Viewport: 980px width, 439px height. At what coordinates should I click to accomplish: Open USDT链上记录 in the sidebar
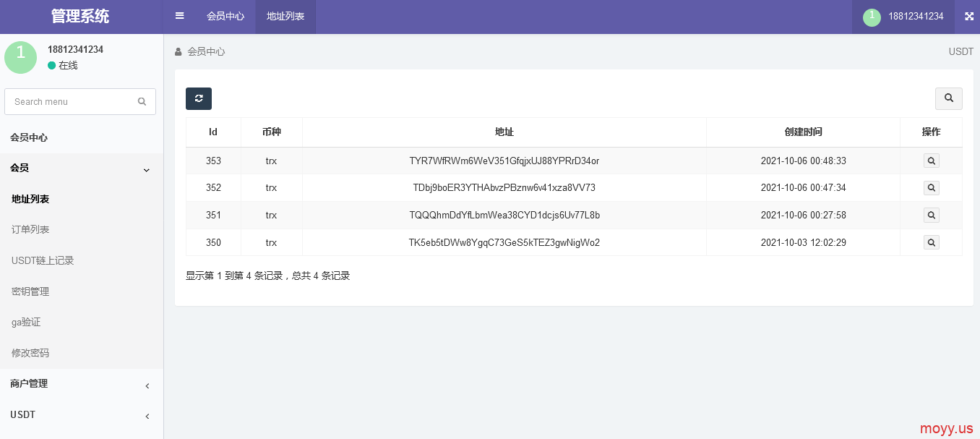pyautogui.click(x=43, y=260)
